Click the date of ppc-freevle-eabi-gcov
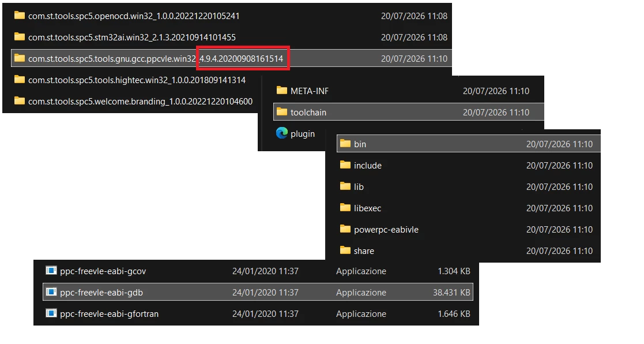The width and height of the screenshot is (644, 344). (265, 271)
